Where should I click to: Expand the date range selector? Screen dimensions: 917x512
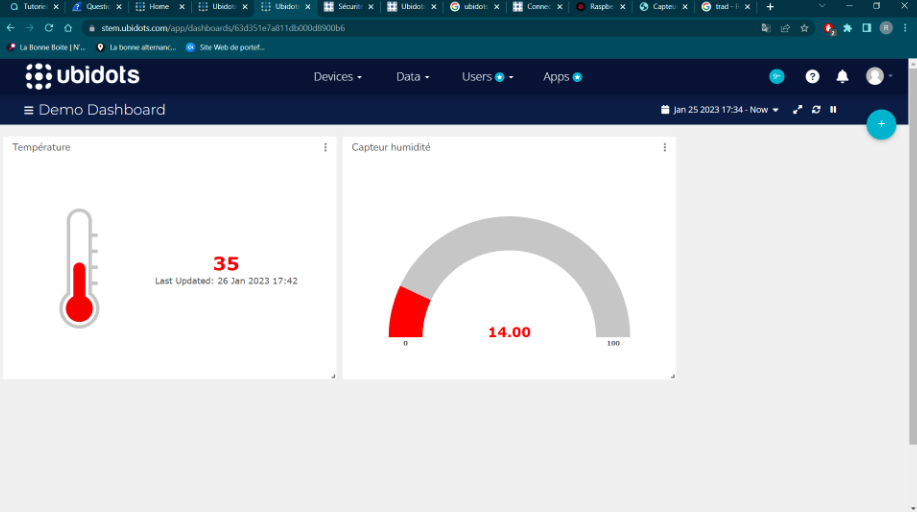[720, 110]
